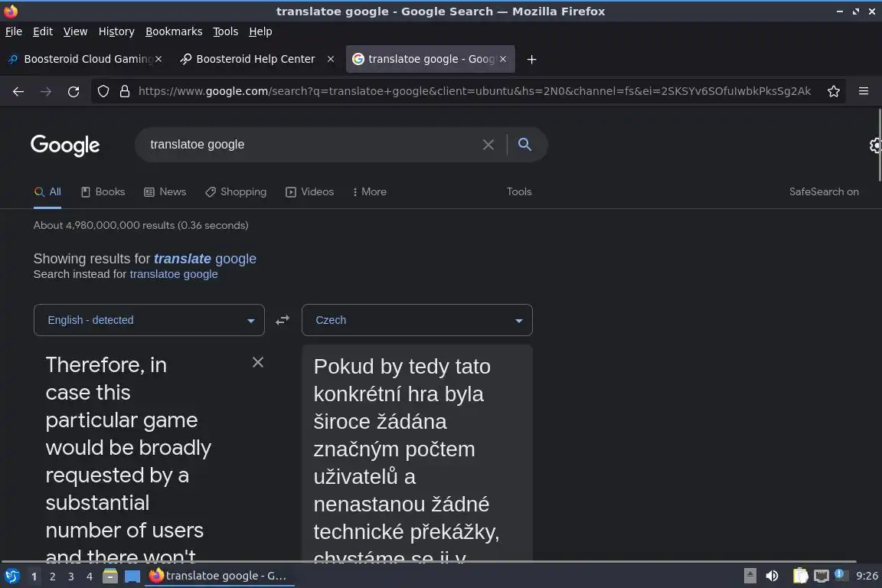Open Google quick settings gear
Screen dimensions: 882x588
(x=874, y=145)
